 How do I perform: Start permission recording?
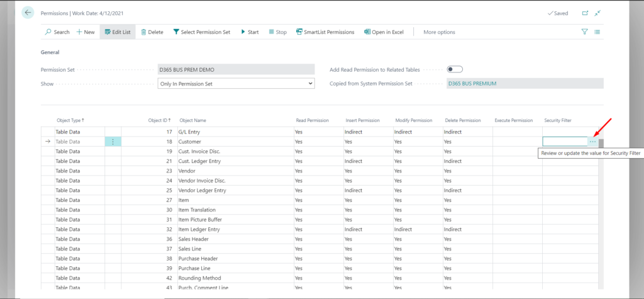[250, 32]
